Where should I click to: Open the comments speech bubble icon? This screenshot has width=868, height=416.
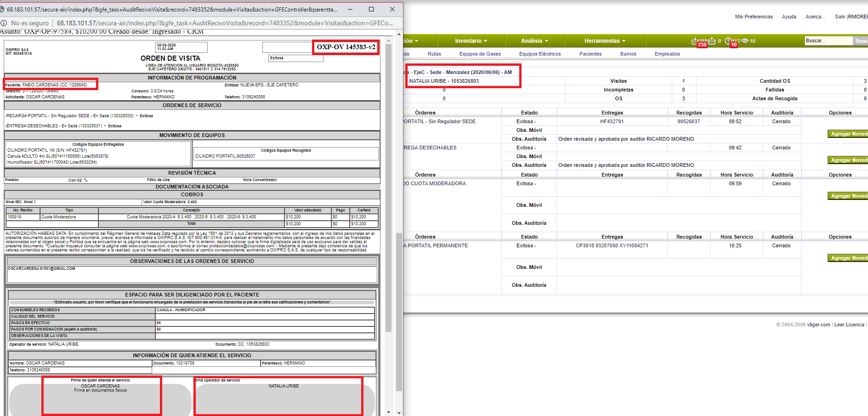[x=745, y=41]
